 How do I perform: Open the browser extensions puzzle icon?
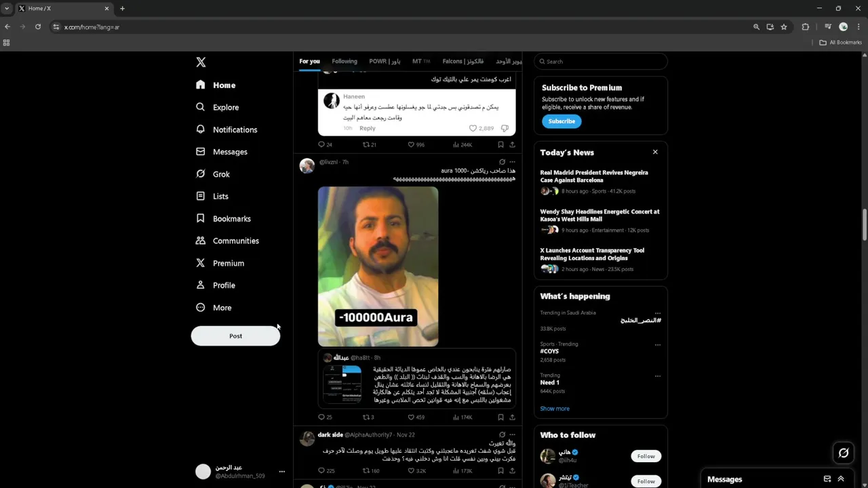tap(806, 26)
